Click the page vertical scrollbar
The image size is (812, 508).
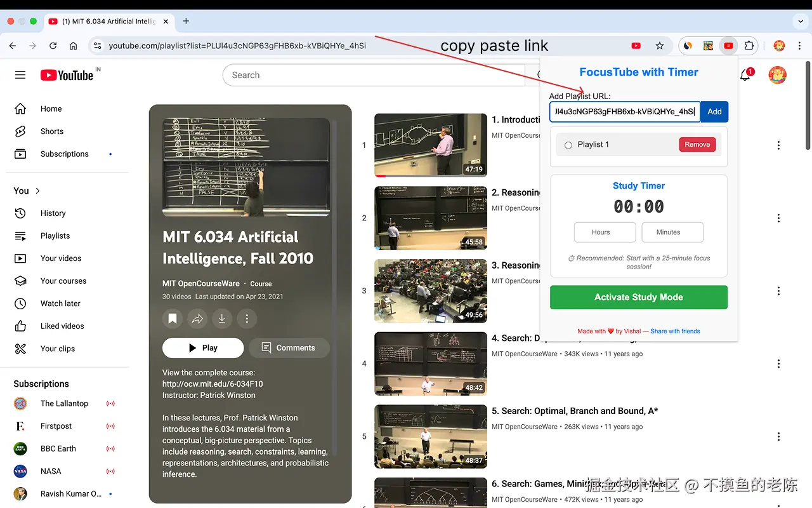pos(808,105)
